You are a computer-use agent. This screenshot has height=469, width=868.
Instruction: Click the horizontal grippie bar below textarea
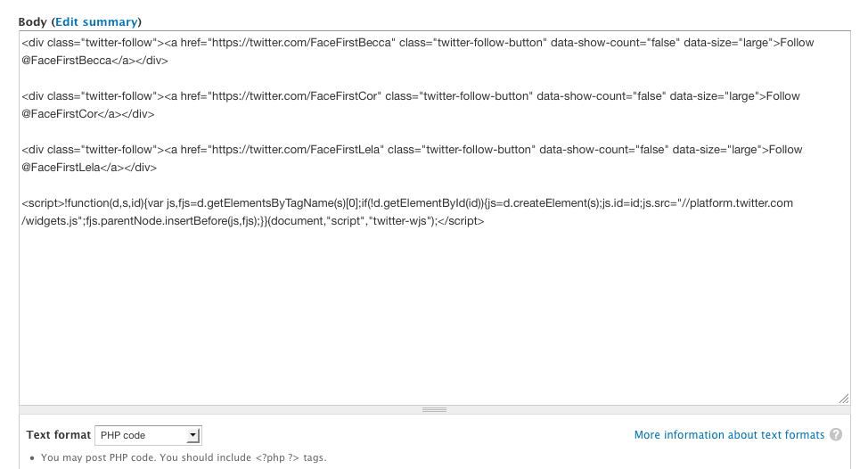click(x=435, y=410)
